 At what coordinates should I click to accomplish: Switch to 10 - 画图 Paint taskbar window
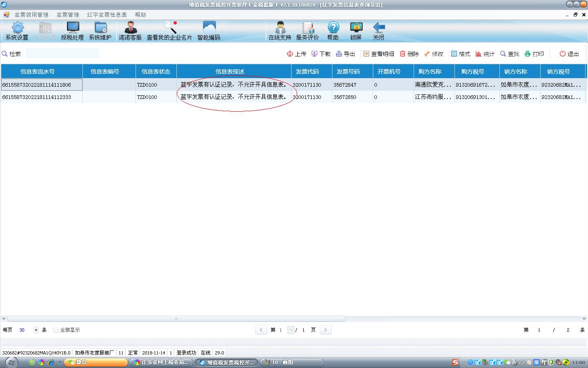pos(292,362)
